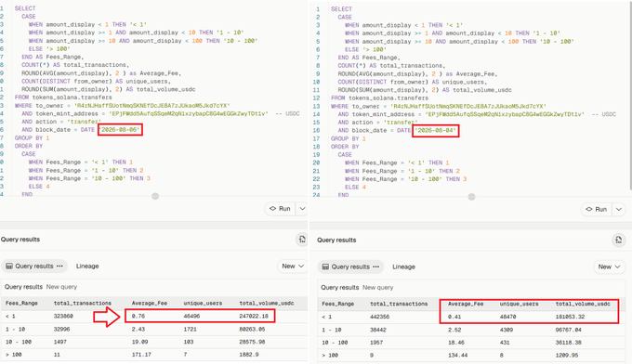This screenshot has width=632, height=364.
Task: Run the 2026-08-04 query on the right
Action: coord(597,209)
